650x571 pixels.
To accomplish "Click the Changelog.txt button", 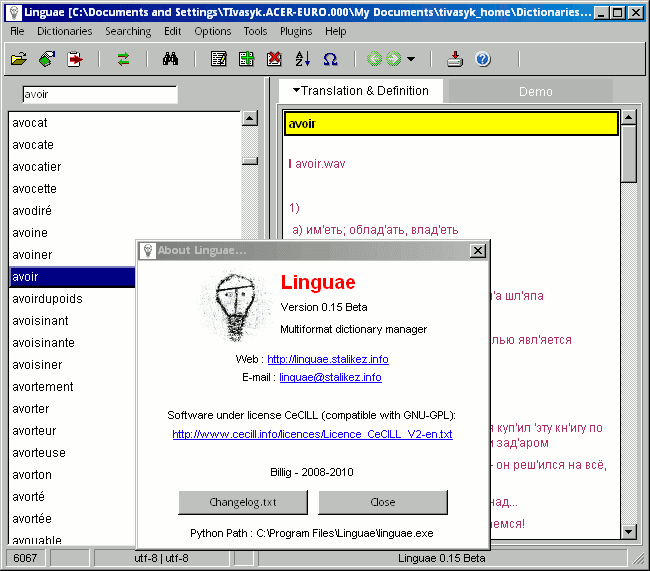I will tap(243, 502).
